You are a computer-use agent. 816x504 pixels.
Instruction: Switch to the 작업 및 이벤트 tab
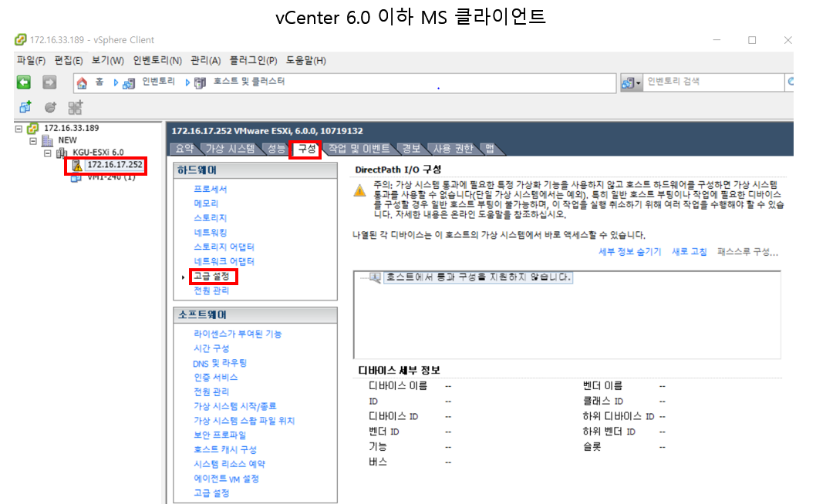(359, 149)
